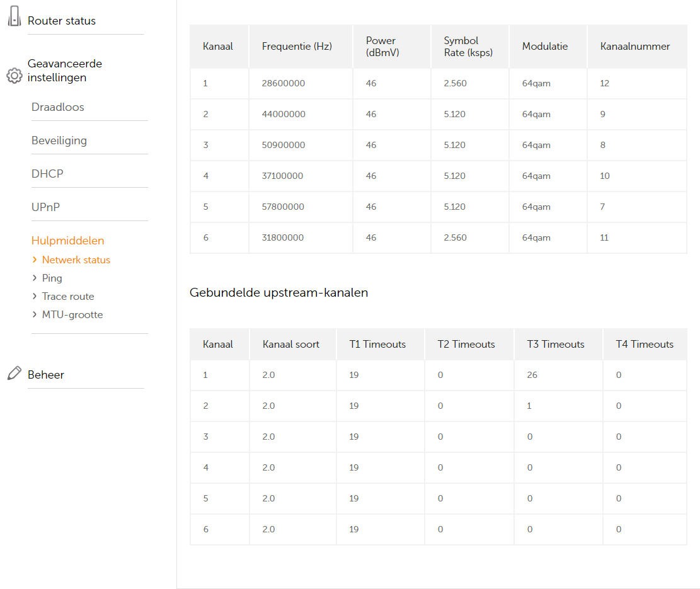Open the Router status section

(62, 21)
